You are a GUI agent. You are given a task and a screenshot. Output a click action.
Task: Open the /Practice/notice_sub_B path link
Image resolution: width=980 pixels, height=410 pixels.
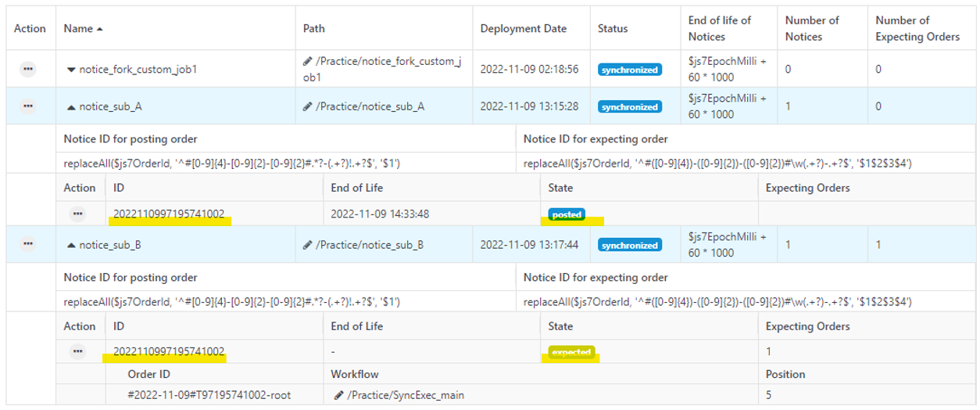click(x=370, y=245)
